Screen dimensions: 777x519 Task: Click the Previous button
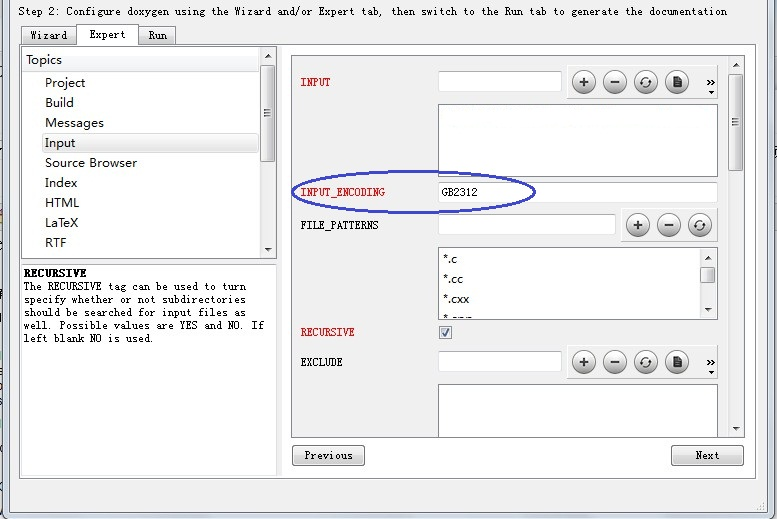pos(328,456)
